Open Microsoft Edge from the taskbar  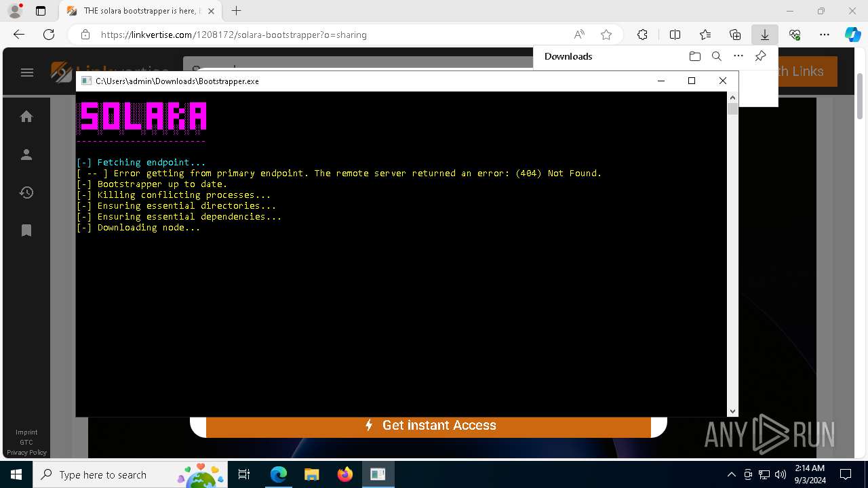point(279,474)
